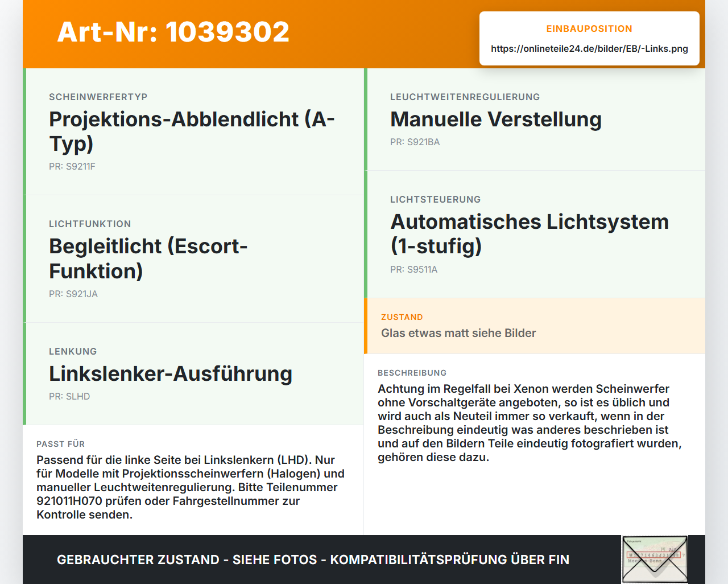Select PR code S921JA
Viewport: 728px width, 584px height.
pyautogui.click(x=73, y=294)
